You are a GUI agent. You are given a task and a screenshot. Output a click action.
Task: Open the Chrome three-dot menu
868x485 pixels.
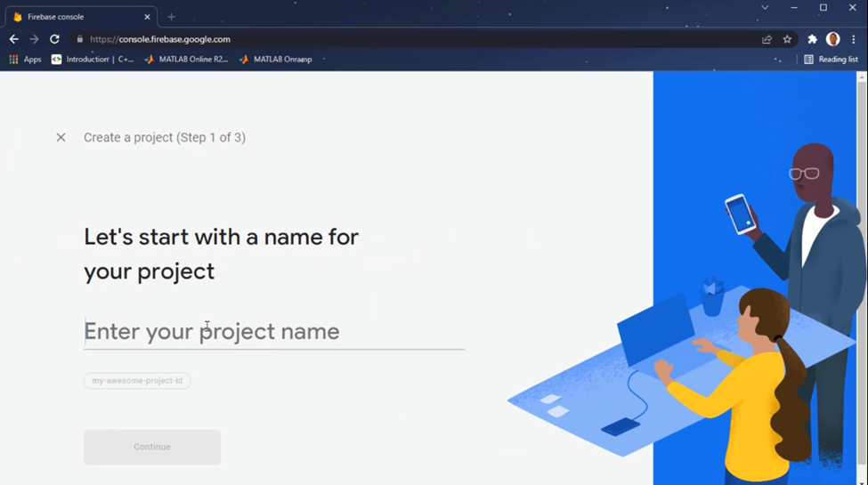(x=854, y=39)
